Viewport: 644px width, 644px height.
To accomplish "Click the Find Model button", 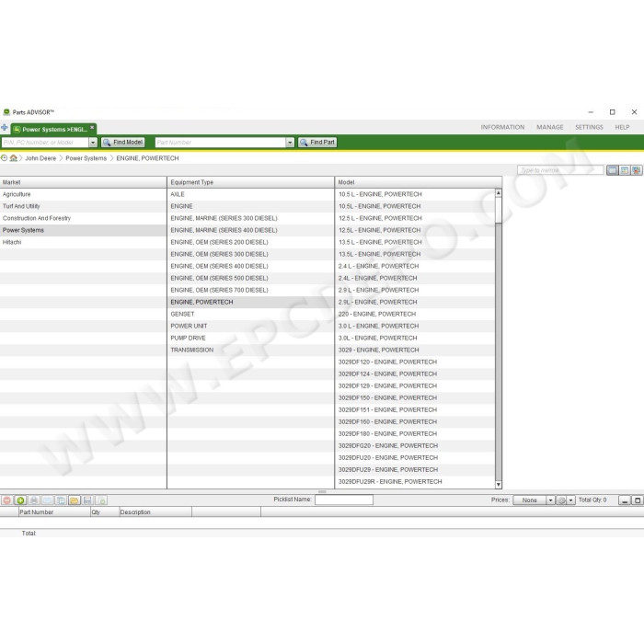I will tap(122, 142).
